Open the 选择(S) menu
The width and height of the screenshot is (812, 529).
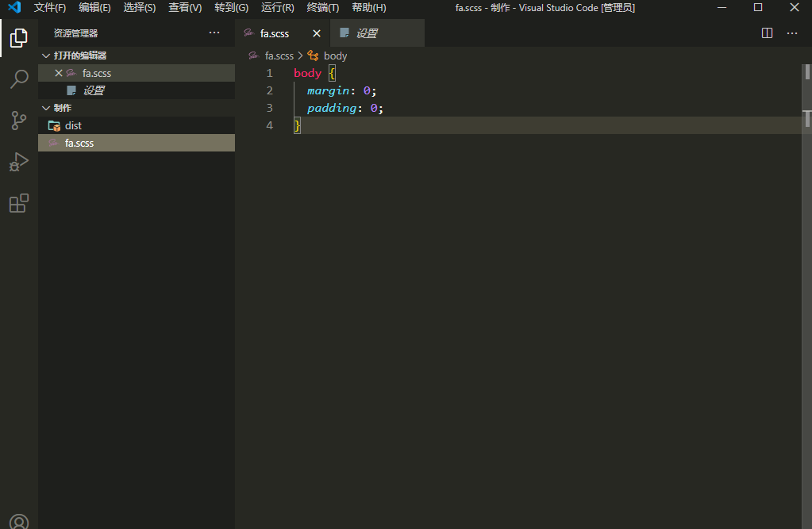click(x=140, y=7)
